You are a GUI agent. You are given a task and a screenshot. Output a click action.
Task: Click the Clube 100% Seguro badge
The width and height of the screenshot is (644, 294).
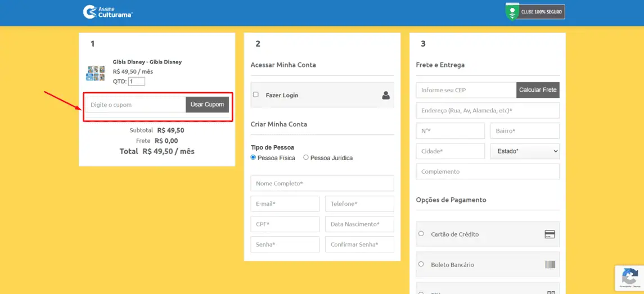535,11
